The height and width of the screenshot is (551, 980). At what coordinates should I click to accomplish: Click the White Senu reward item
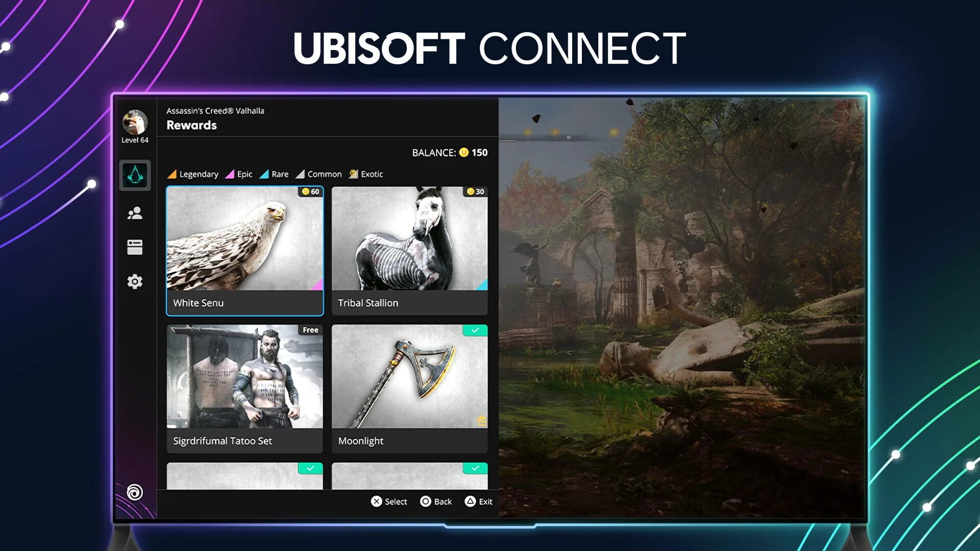(244, 251)
